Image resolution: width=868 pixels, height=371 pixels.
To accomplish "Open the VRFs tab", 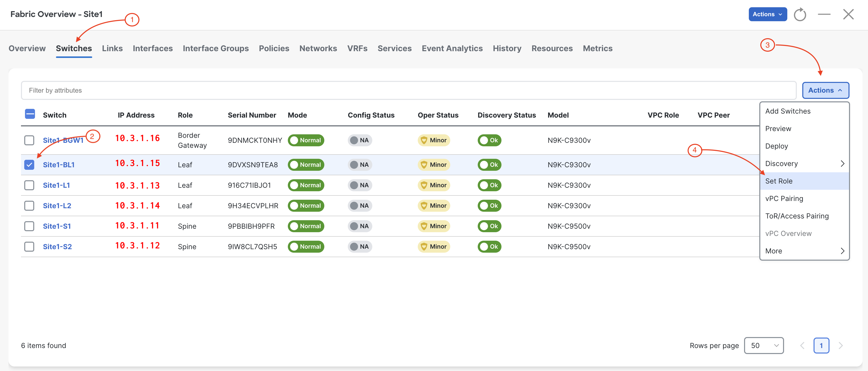I will pos(357,48).
